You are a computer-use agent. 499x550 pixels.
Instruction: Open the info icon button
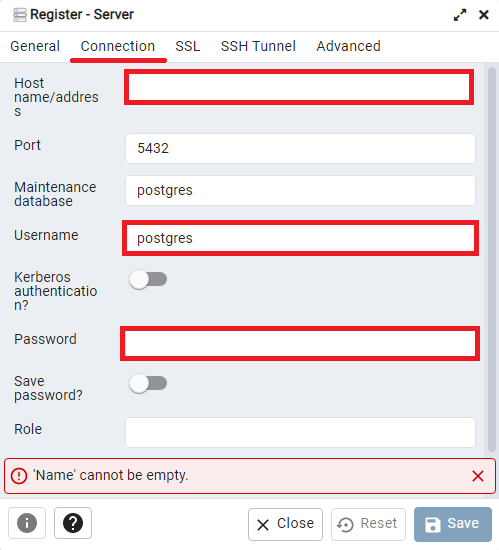click(x=27, y=523)
